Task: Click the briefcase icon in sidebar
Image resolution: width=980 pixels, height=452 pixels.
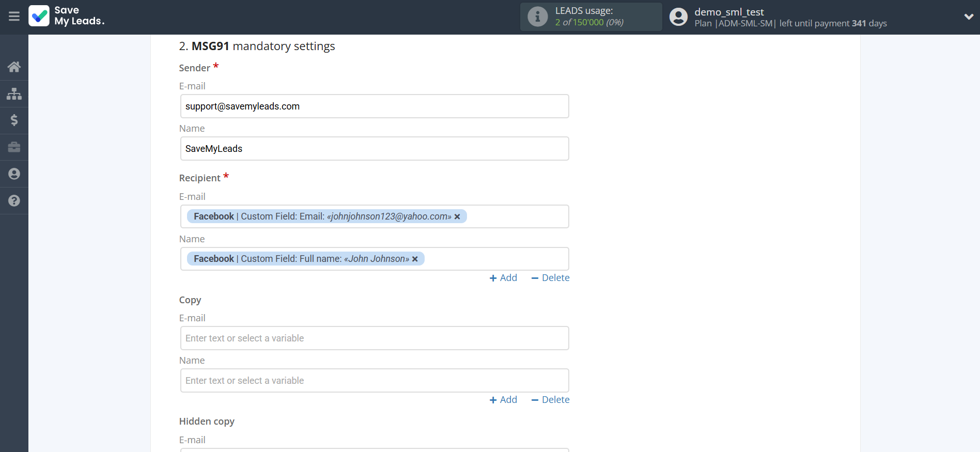Action: [14, 147]
